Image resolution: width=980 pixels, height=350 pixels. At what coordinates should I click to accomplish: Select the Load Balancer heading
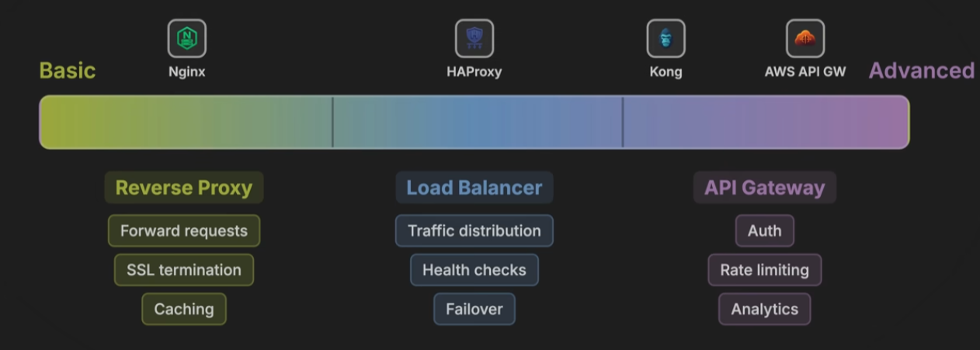pyautogui.click(x=474, y=188)
